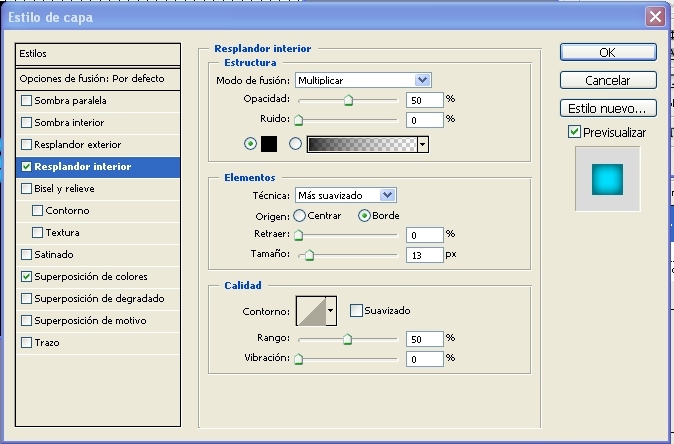The height and width of the screenshot is (444, 674).
Task: Click the Rango value field
Action: (x=425, y=339)
